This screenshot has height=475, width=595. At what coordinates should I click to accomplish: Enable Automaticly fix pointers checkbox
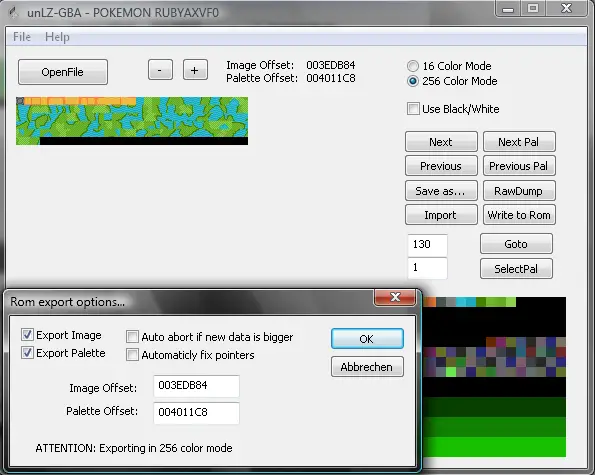tap(132, 355)
